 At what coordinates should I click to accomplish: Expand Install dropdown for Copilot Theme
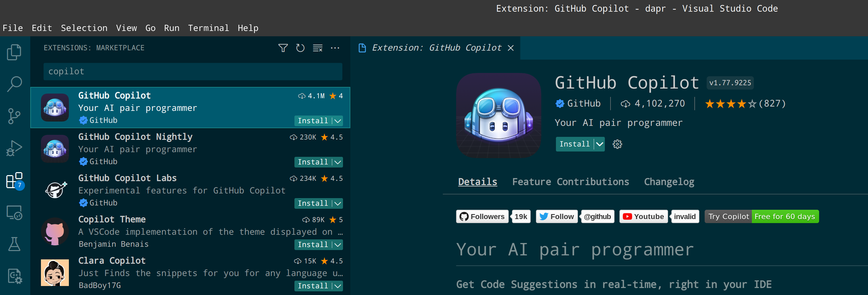338,245
